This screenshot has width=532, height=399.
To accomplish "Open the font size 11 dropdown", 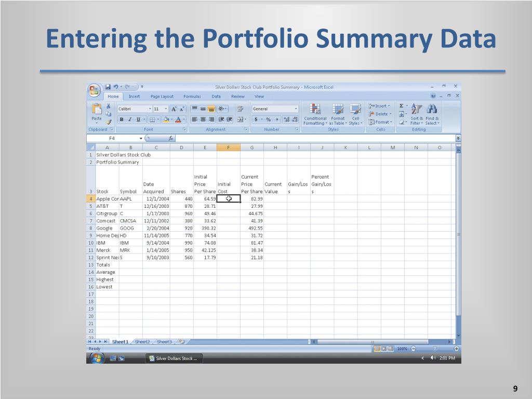I will click(166, 109).
